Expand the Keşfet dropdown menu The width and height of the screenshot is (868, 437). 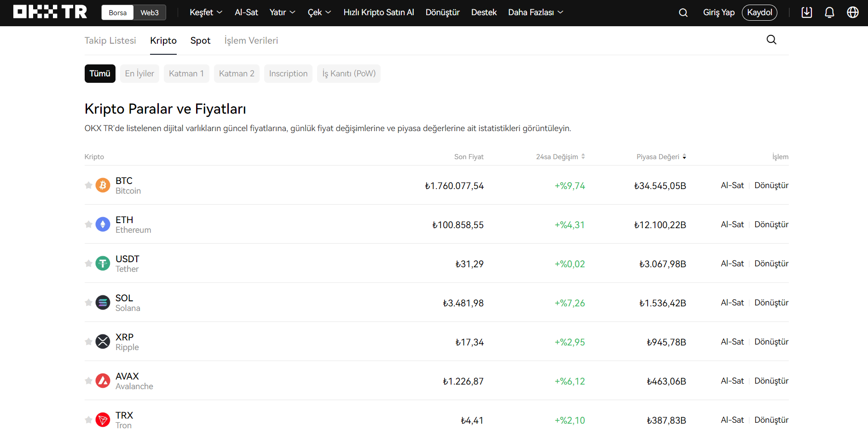(x=206, y=12)
